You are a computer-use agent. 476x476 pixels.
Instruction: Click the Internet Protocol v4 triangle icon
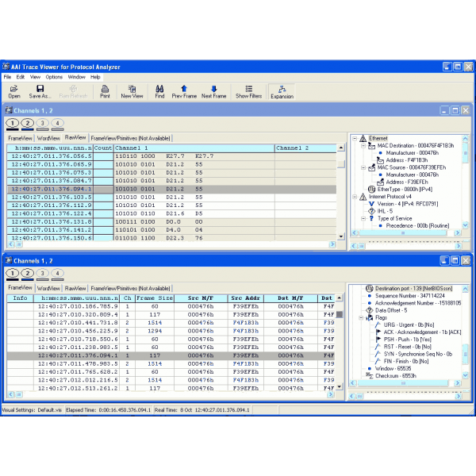pyautogui.click(x=363, y=197)
